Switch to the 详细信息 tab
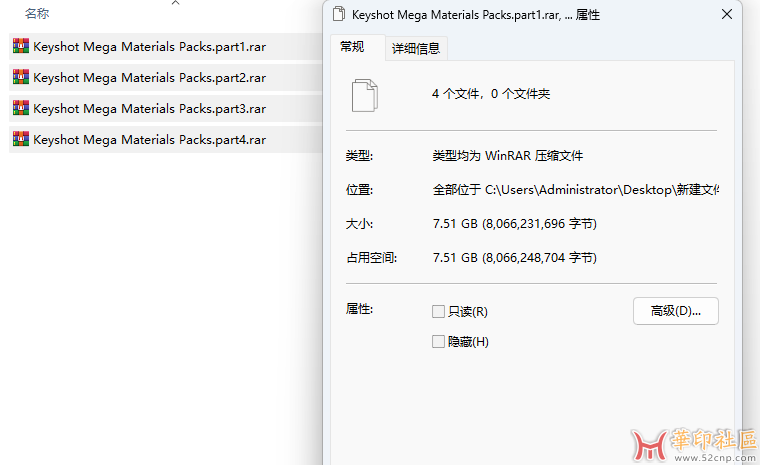The height and width of the screenshot is (465, 760). (x=416, y=48)
